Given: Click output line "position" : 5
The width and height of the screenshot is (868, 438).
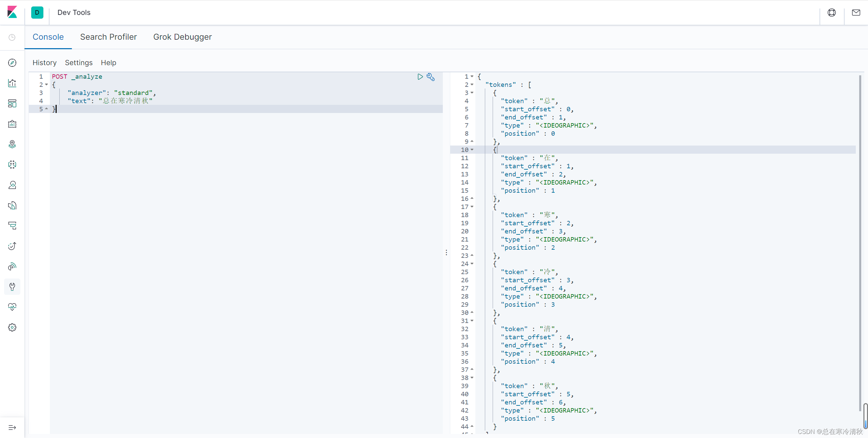Looking at the screenshot, I should 528,418.
